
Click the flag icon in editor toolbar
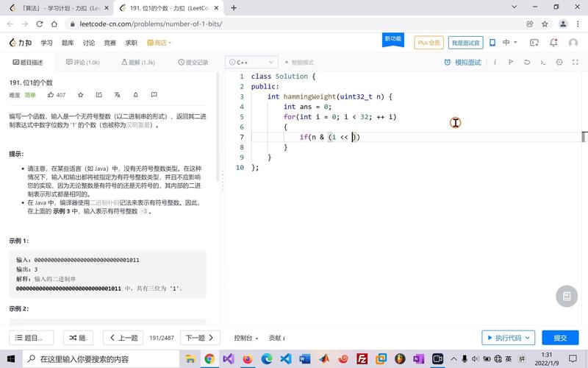click(511, 63)
